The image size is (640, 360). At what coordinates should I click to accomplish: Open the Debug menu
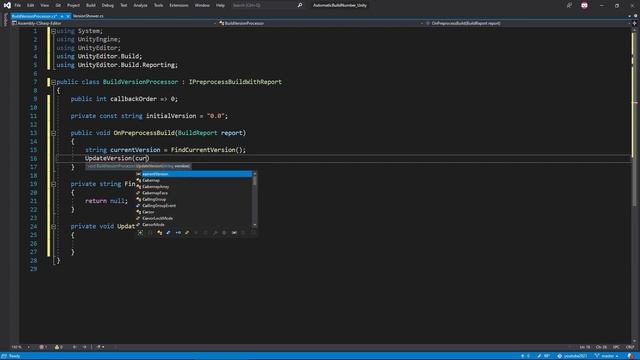[108, 5]
